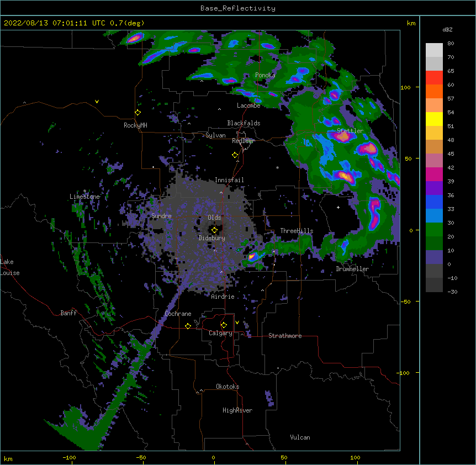Click the Calgary city label
This screenshot has width=476, height=465.
pos(220,333)
